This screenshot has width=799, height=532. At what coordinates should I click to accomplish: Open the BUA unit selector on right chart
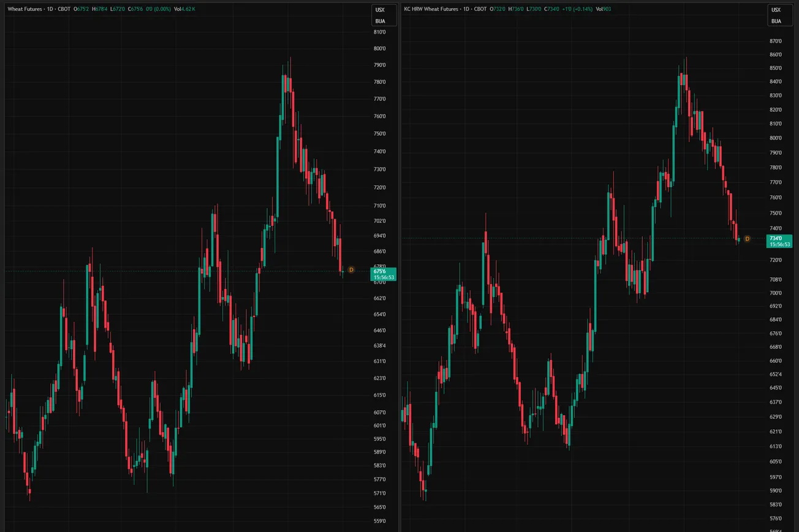click(776, 21)
